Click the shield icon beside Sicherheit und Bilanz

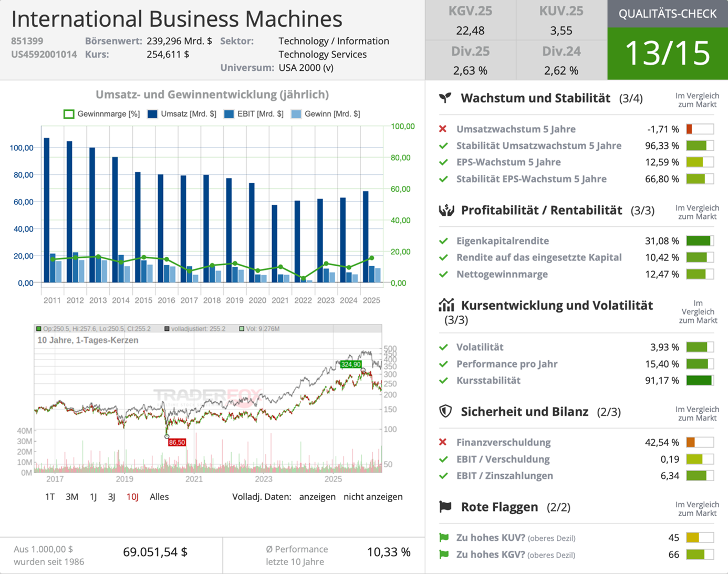(x=445, y=411)
